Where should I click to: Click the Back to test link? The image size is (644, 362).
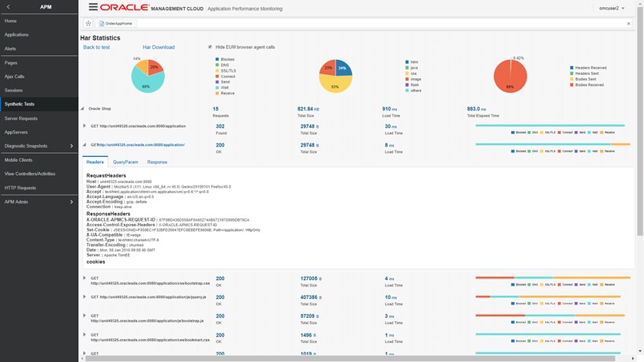(x=96, y=47)
